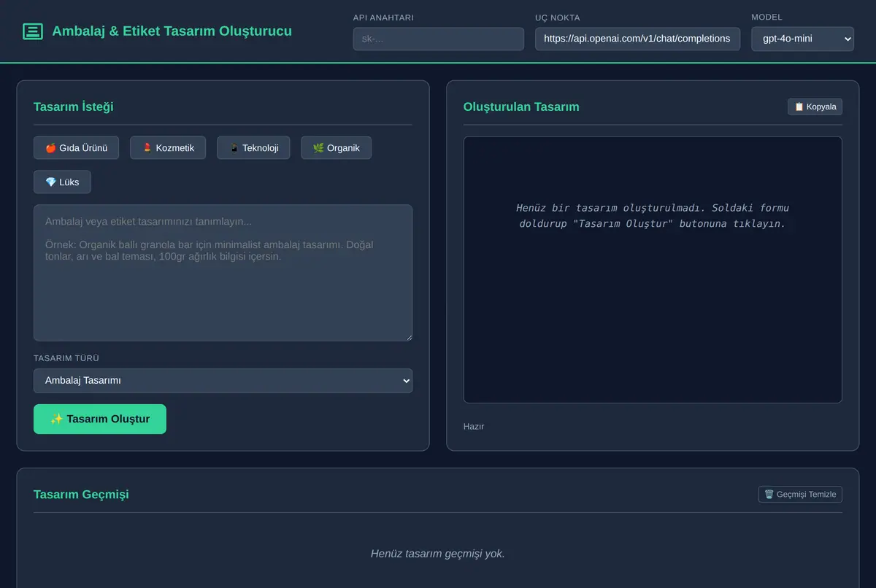Viewport: 876px width, 588px height.
Task: Focus the API Anahtarı input field
Action: pos(438,39)
